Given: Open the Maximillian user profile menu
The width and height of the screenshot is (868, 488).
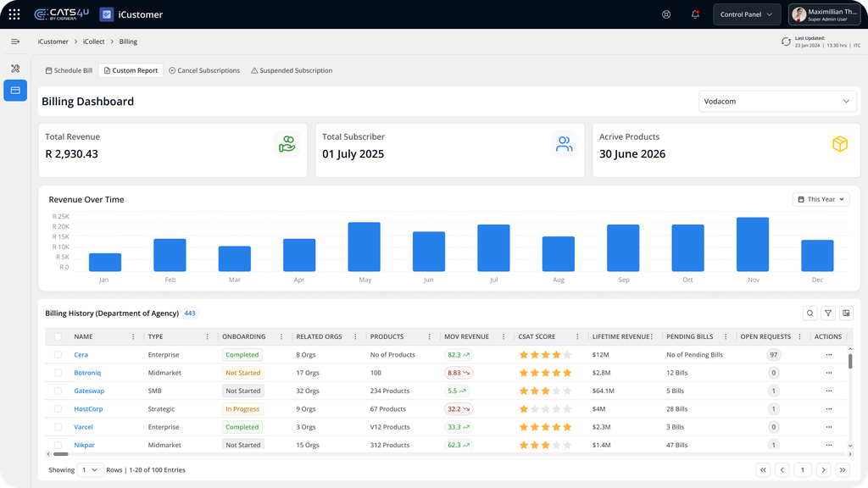Looking at the screenshot, I should [x=824, y=14].
